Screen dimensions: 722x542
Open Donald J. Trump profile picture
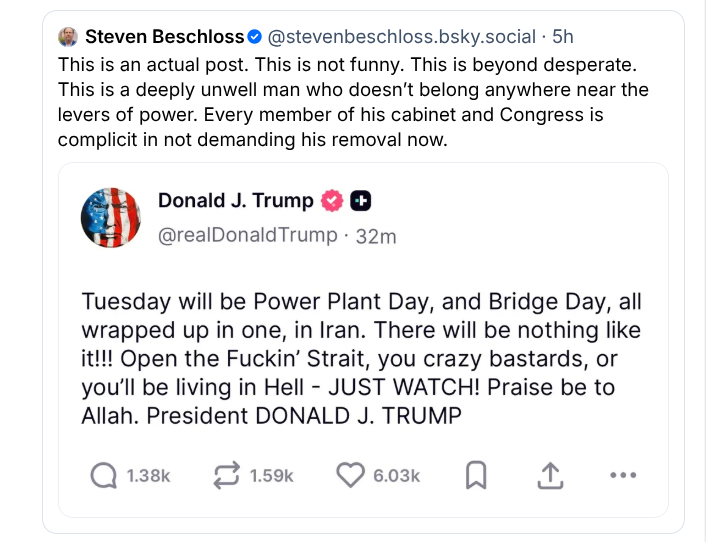coord(109,217)
